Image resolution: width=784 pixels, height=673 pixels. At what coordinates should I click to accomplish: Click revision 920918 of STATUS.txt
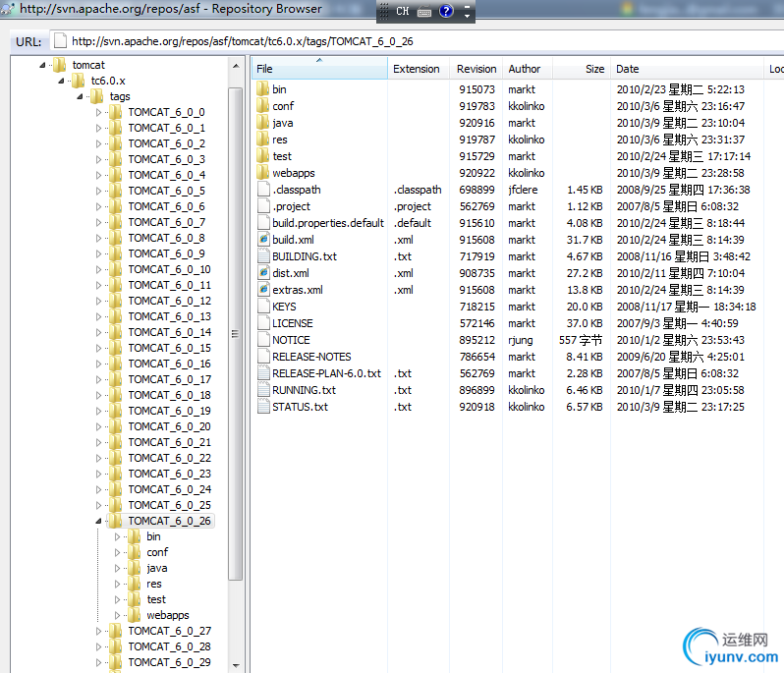[x=477, y=407]
